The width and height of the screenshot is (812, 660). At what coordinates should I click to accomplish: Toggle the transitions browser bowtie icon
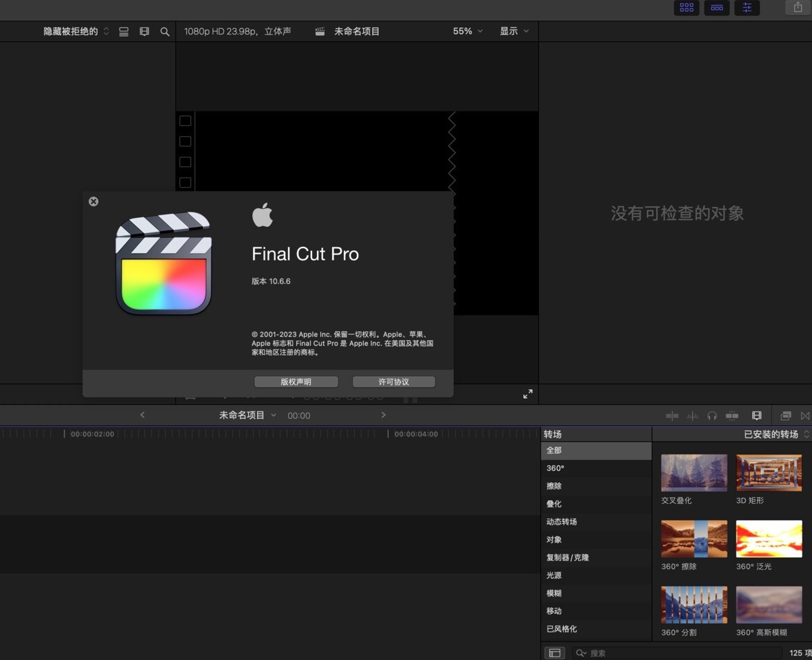click(x=805, y=416)
